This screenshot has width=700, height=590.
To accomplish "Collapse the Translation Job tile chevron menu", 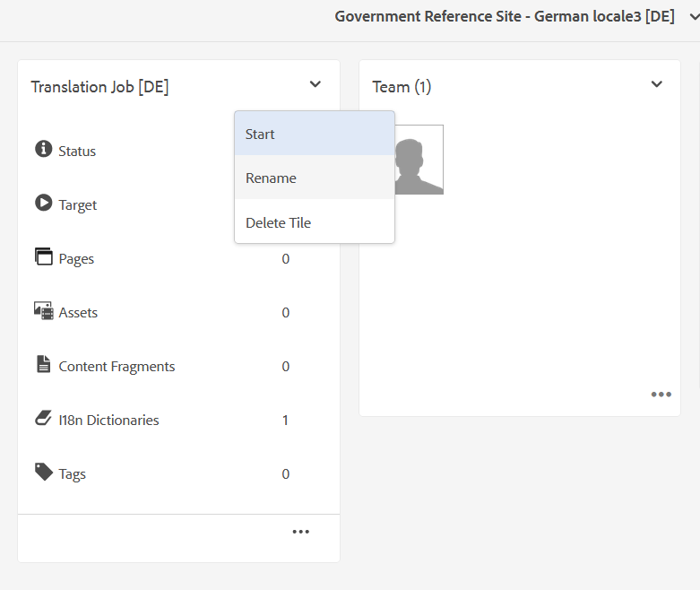I will click(315, 84).
